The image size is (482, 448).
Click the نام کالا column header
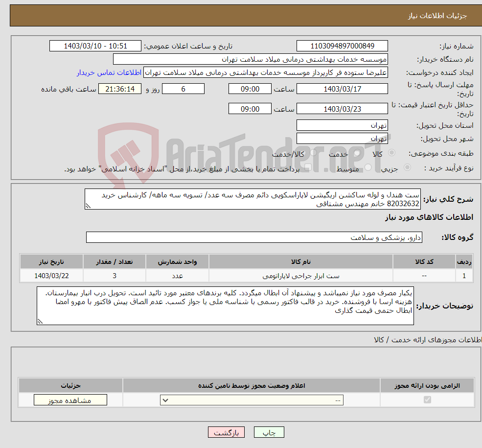pos(301,261)
